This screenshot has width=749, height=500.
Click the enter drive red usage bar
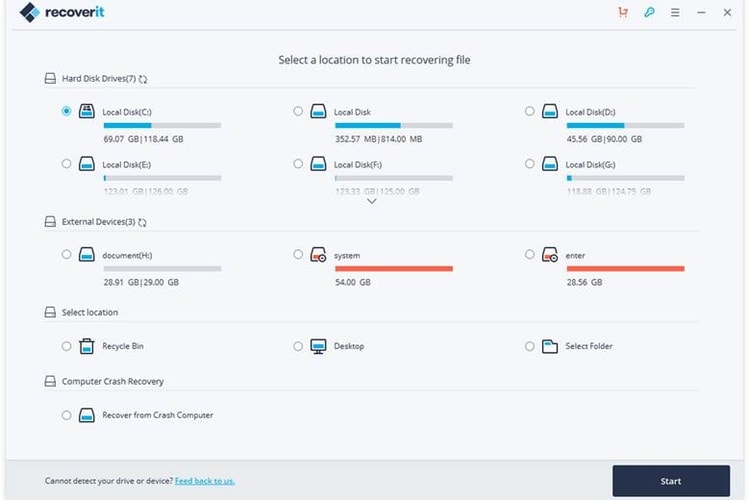(624, 269)
